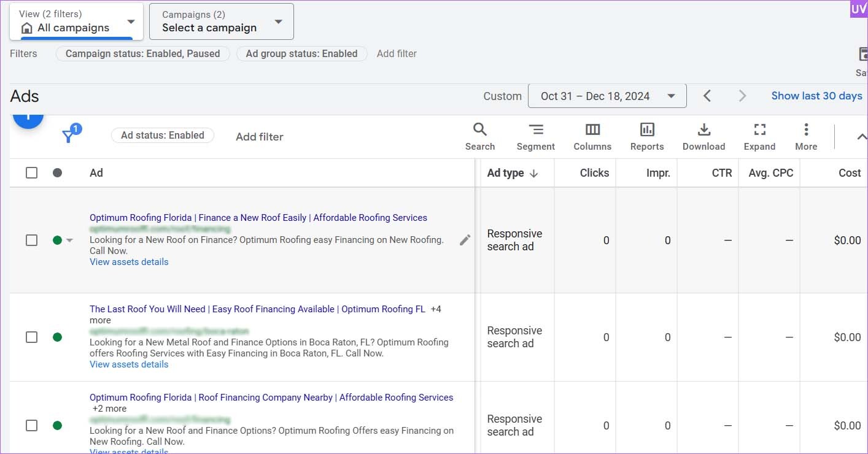
Task: Click the Campaign status: Enabled, Paused filter chip
Action: 142,54
